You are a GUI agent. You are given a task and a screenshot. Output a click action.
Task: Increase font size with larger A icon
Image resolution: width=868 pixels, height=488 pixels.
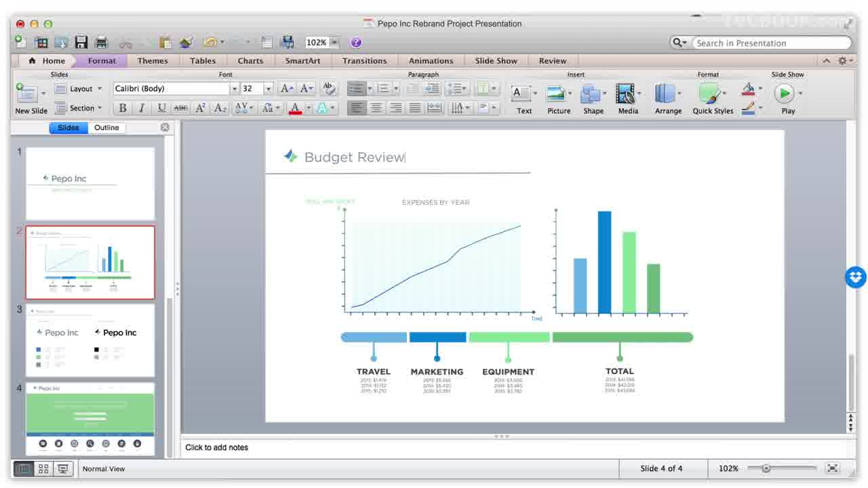coord(286,88)
